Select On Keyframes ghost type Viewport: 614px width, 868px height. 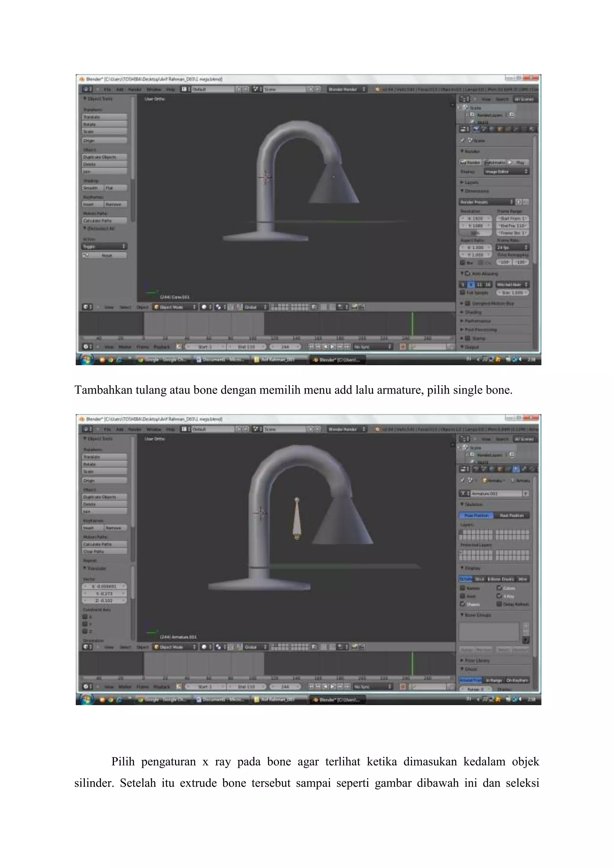(x=517, y=680)
